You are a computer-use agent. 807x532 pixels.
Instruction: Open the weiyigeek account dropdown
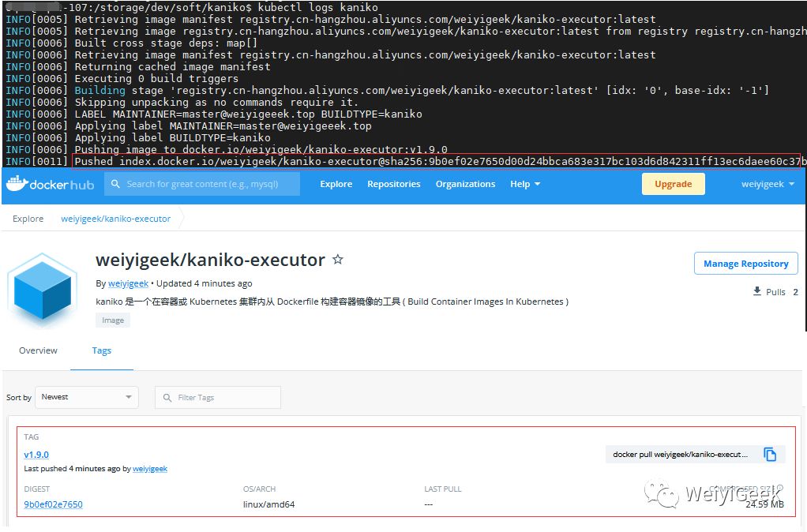tap(768, 184)
